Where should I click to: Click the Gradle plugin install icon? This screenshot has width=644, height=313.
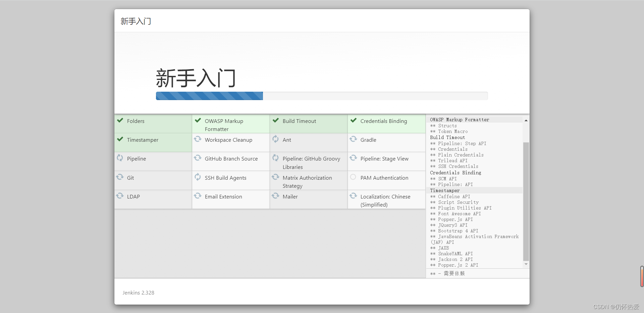pos(353,139)
